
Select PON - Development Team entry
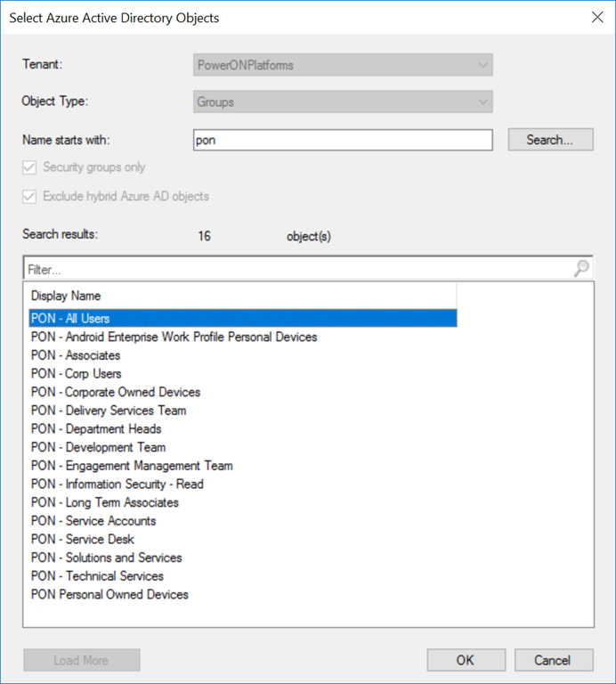point(98,447)
